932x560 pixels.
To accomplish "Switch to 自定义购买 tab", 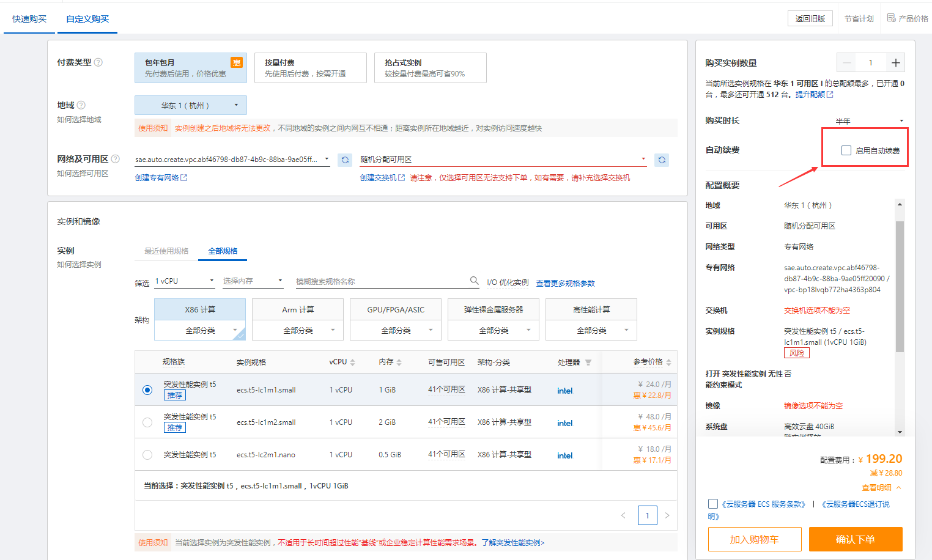I will 87,19.
